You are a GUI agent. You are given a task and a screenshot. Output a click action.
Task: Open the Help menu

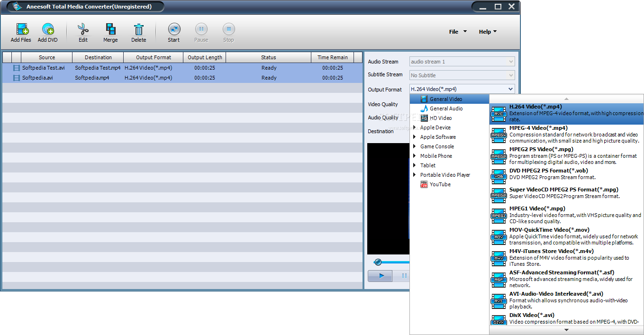488,32
